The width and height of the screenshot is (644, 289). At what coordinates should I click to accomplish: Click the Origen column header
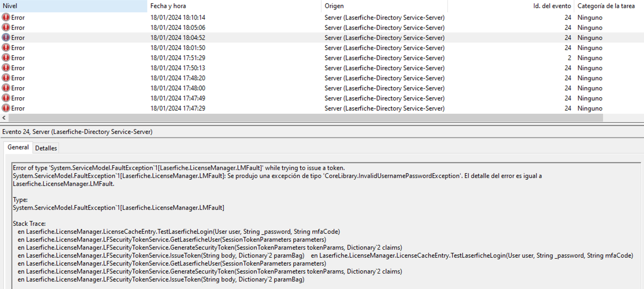(x=384, y=6)
